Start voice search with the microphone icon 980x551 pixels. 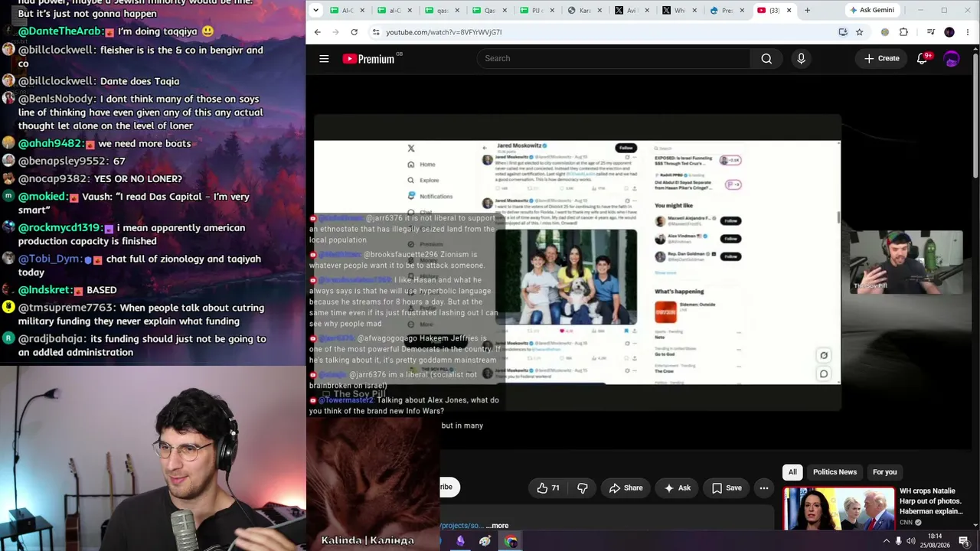pos(801,58)
